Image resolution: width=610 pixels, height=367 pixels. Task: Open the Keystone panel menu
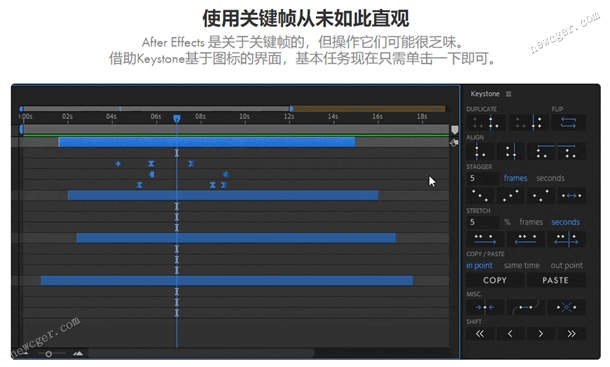click(508, 94)
